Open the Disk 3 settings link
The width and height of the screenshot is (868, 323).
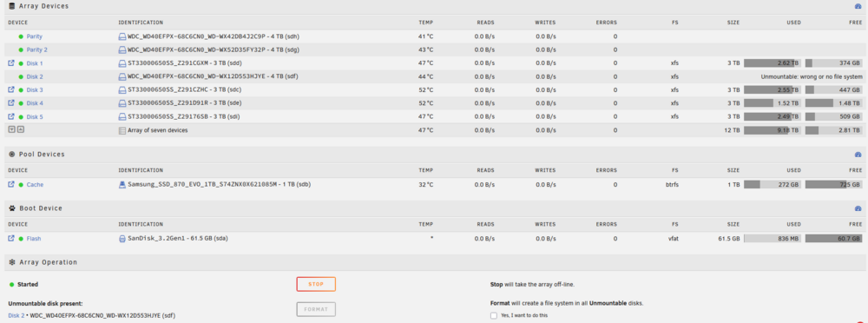click(35, 89)
